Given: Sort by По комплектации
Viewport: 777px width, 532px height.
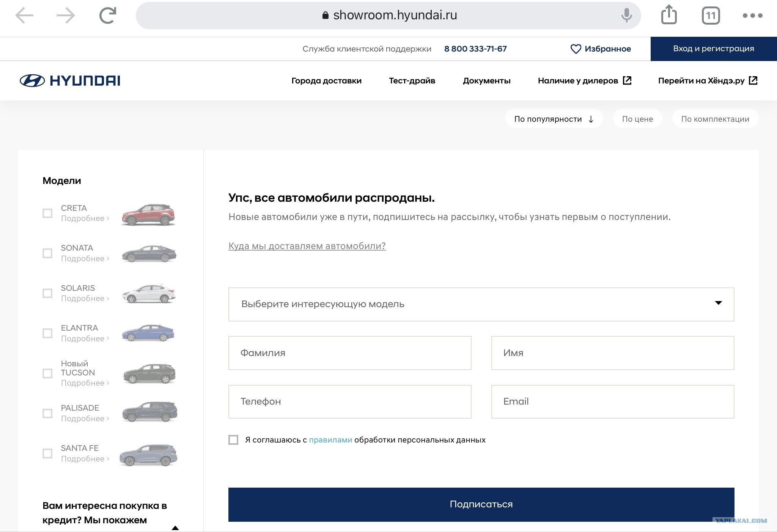Looking at the screenshot, I should tap(715, 119).
